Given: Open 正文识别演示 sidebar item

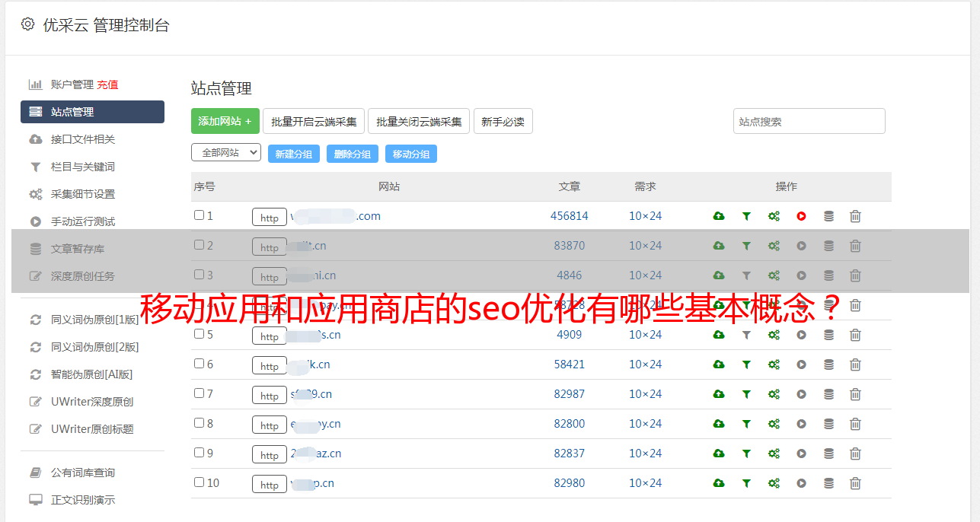Looking at the screenshot, I should pyautogui.click(x=83, y=500).
